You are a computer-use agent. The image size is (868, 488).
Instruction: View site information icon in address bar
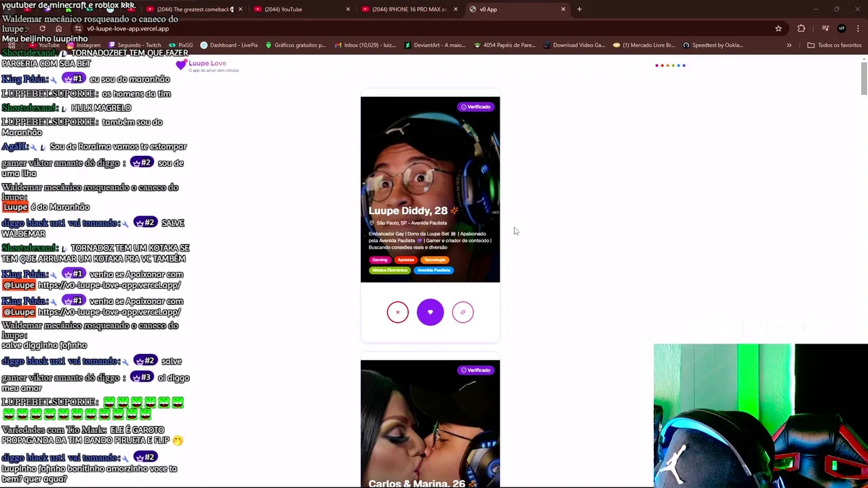[78, 28]
